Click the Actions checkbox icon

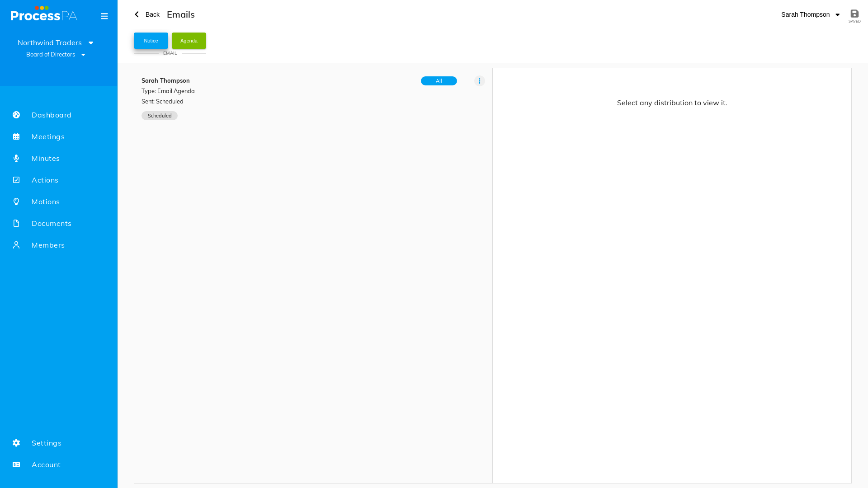[x=16, y=180]
